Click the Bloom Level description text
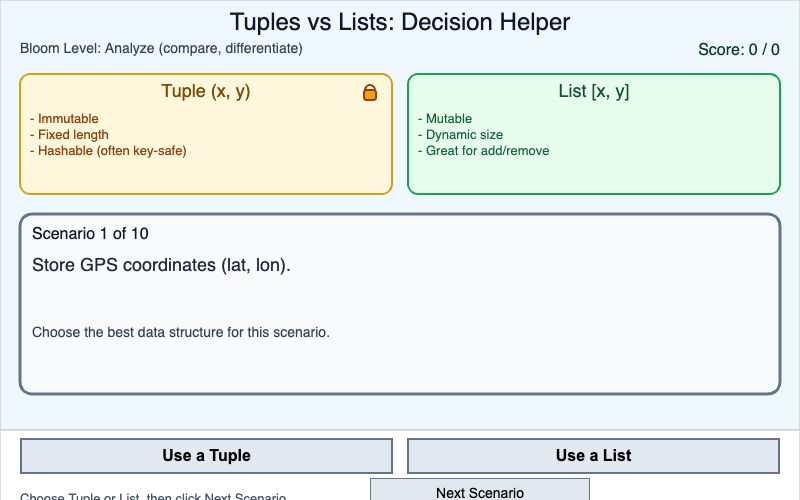800x500 pixels. pos(161,48)
